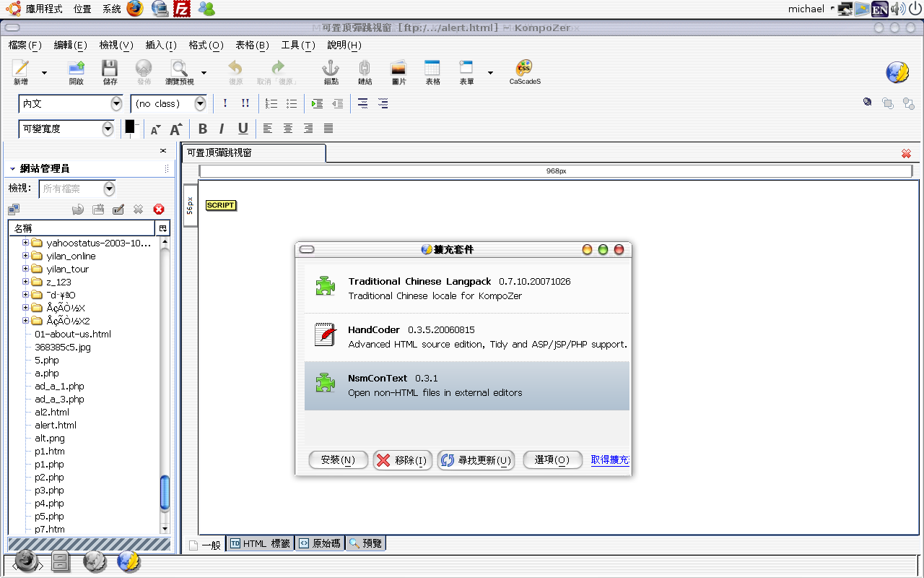Click the get more extensions link

pyautogui.click(x=610, y=460)
